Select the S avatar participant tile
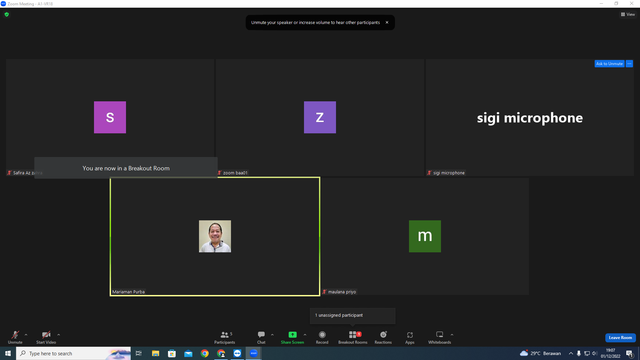 (x=110, y=117)
